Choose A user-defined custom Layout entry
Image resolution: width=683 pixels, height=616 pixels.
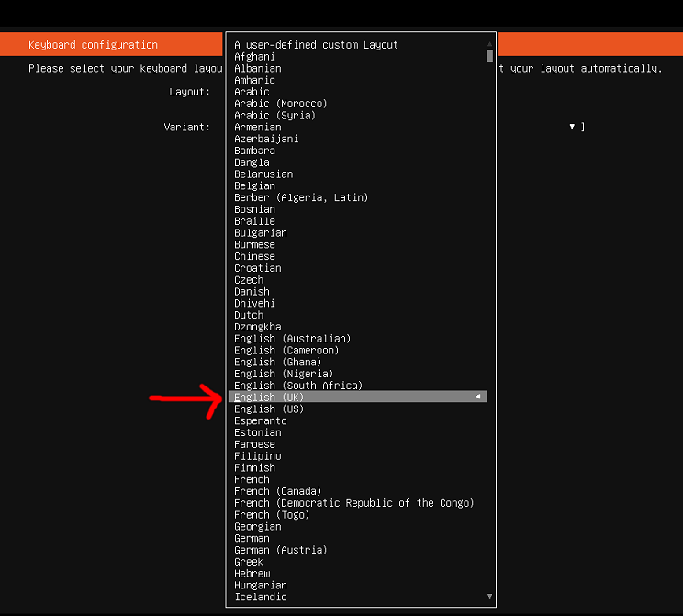(316, 44)
